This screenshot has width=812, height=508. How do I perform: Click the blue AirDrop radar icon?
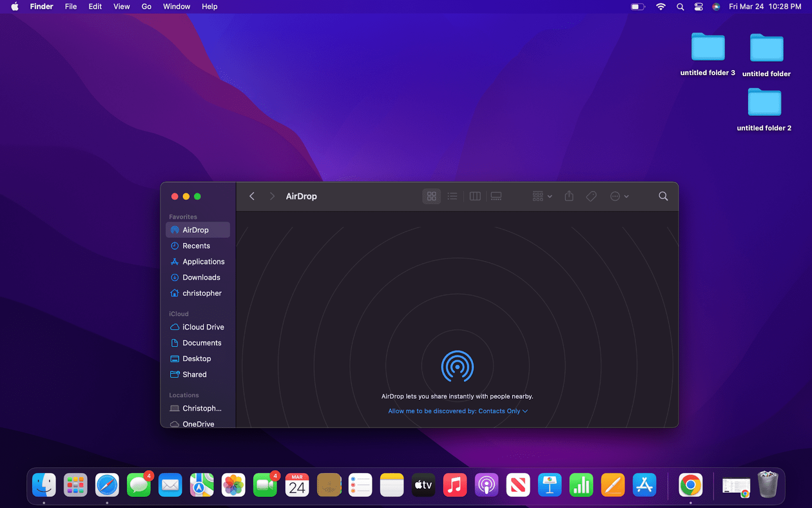pyautogui.click(x=457, y=366)
